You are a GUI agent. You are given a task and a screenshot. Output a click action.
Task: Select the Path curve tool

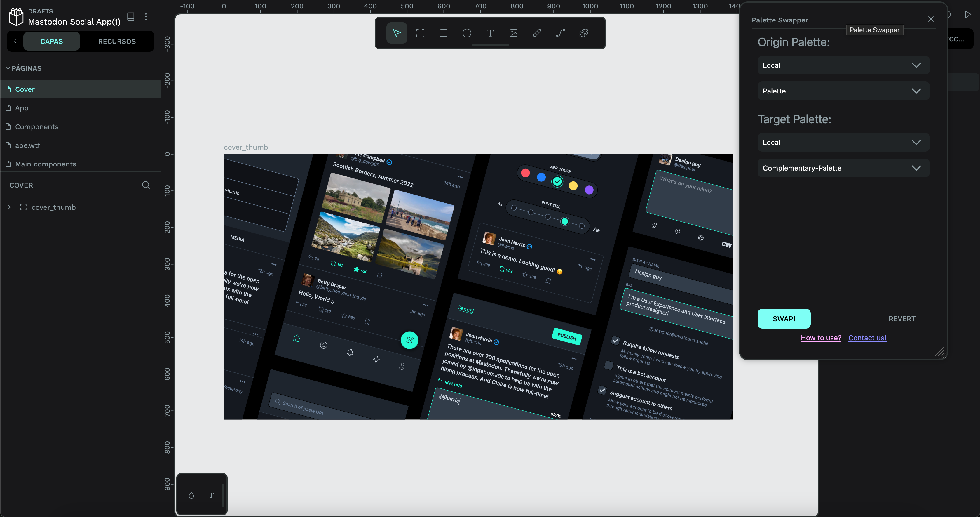(x=560, y=33)
